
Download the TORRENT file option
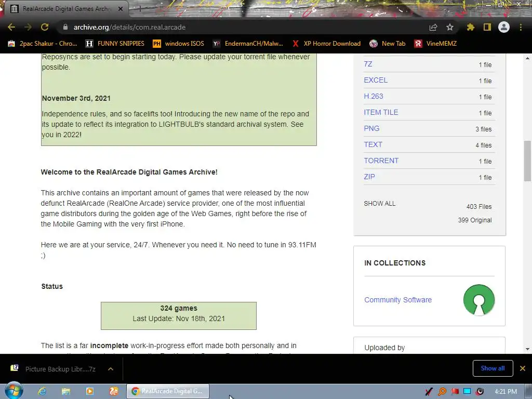tap(381, 161)
